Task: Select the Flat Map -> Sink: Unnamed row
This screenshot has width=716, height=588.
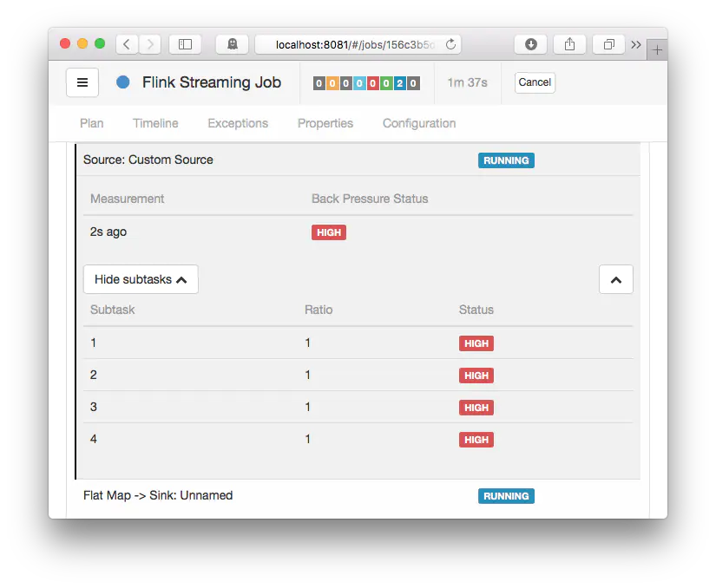Action: tap(358, 496)
